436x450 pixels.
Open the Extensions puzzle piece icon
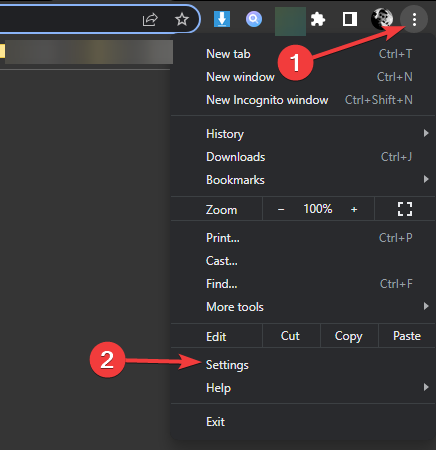[318, 19]
